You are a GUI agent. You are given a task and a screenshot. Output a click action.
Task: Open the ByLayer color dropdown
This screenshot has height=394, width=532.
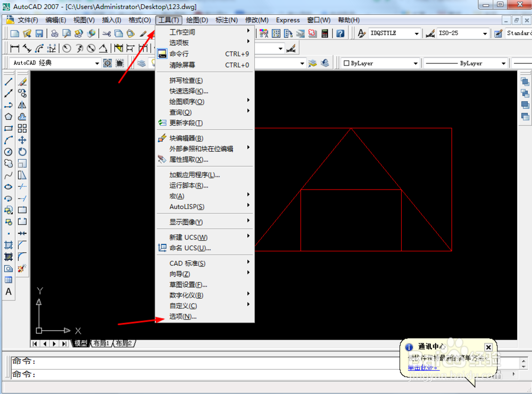415,63
